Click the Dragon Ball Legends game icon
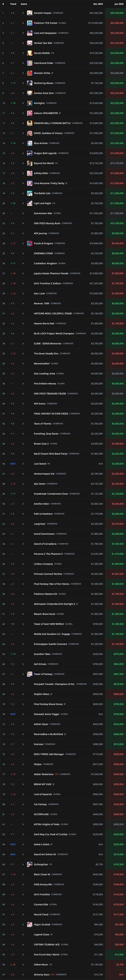This screenshot has width=126, height=980. coord(30,153)
